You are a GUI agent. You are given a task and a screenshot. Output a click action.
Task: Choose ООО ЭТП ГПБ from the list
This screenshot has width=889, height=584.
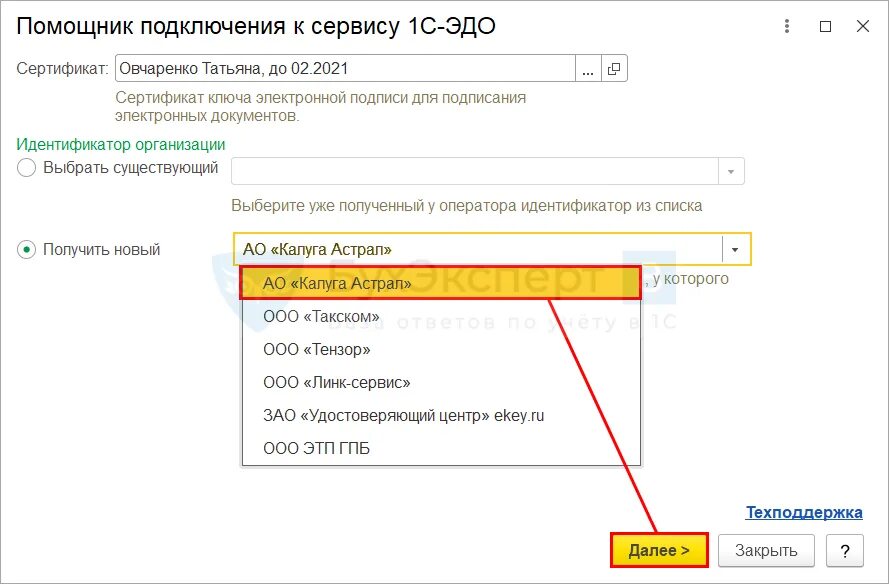[x=441, y=448]
